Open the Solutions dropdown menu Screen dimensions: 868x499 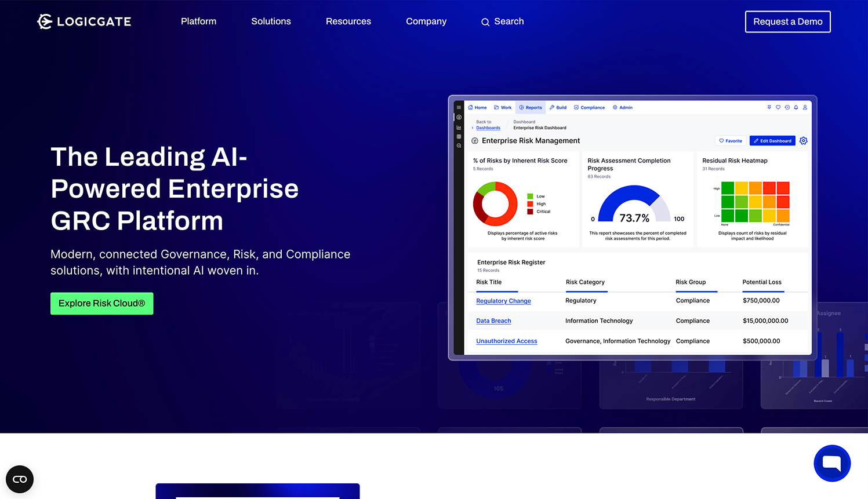pos(271,21)
